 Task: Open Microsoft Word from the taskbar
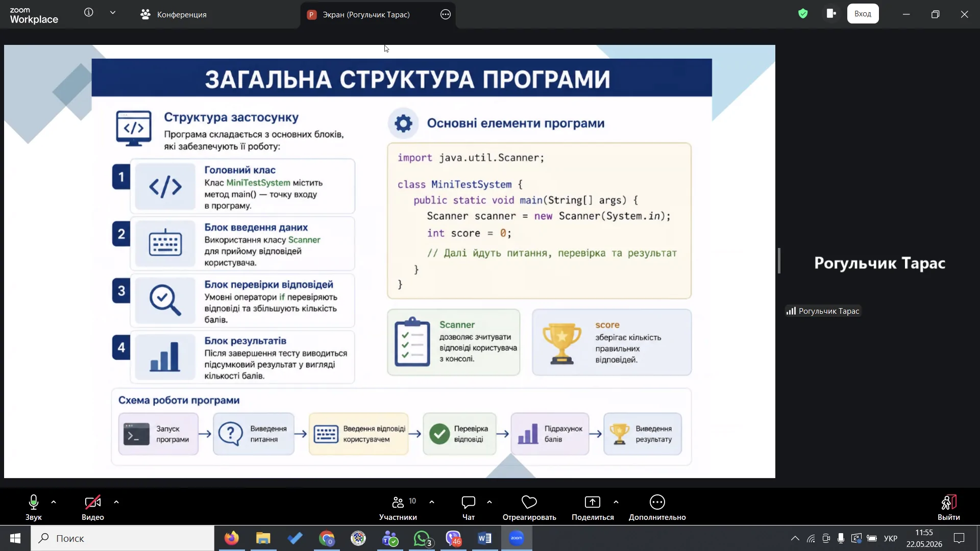[x=485, y=538]
